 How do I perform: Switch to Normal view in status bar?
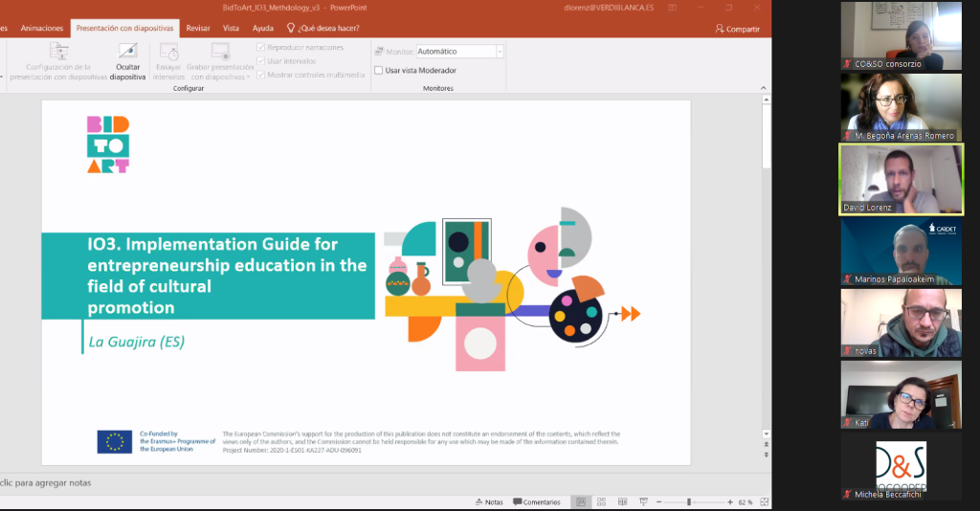pos(580,501)
